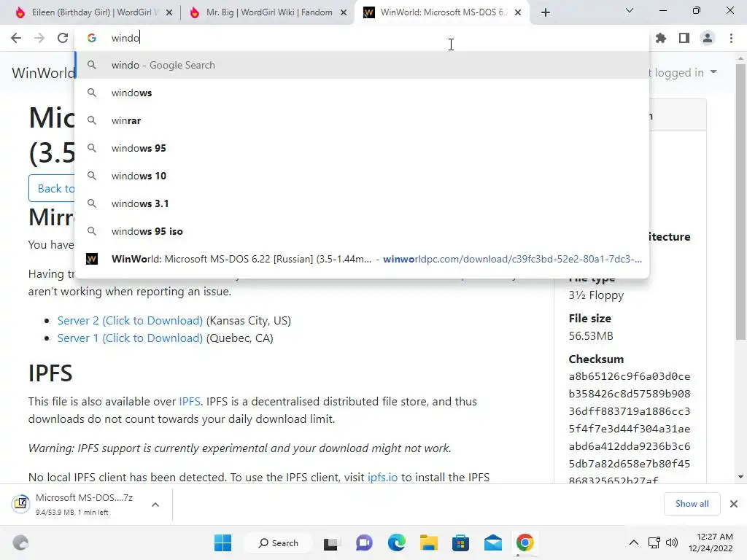
Task: Close the downloads shelf
Action: 734,504
